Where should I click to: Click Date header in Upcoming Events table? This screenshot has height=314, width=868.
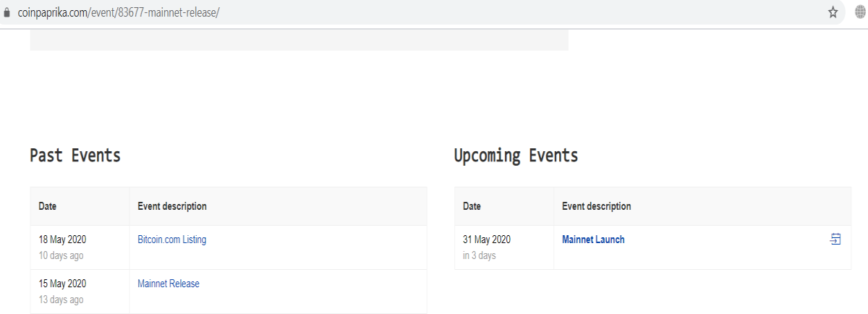pos(472,206)
